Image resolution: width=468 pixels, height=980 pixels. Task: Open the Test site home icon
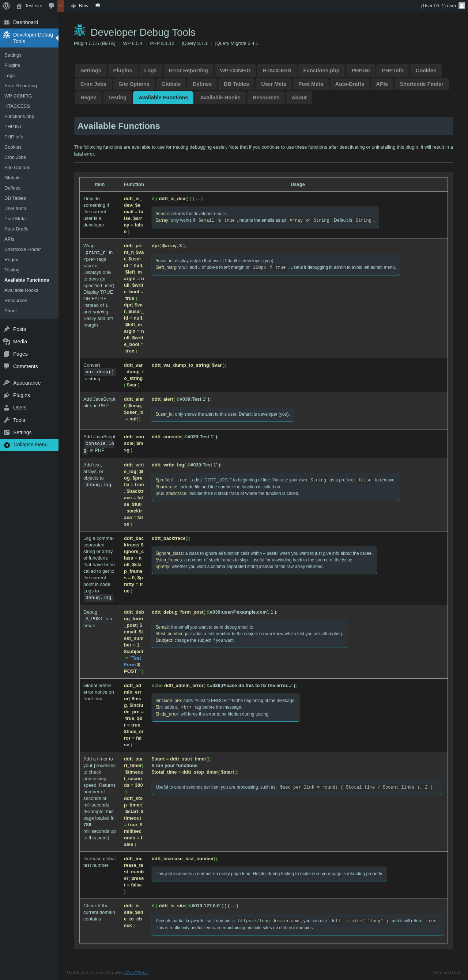click(x=19, y=6)
